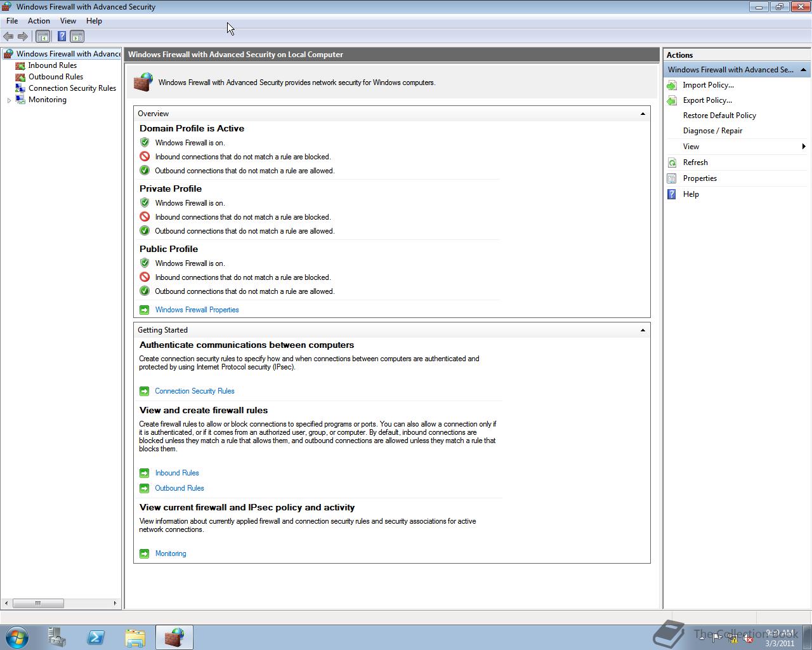
Task: Select the Monitoring tree icon
Action: pyautogui.click(x=20, y=100)
